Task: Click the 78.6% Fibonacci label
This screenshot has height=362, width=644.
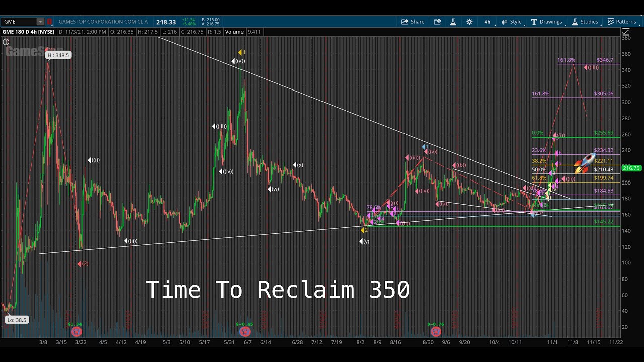Action: pos(374,207)
